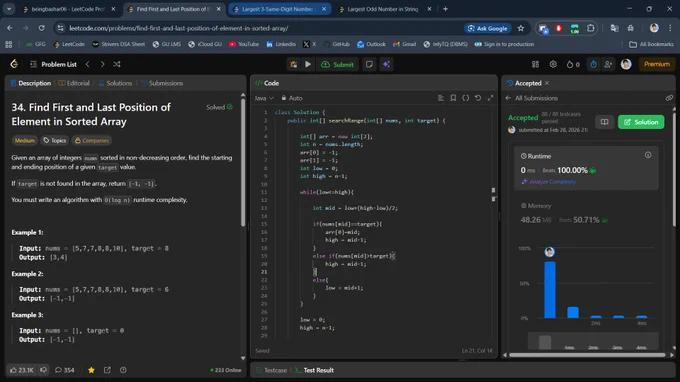Click the Ask Google button
Viewport: 680px width, 382px height.
pyautogui.click(x=487, y=28)
